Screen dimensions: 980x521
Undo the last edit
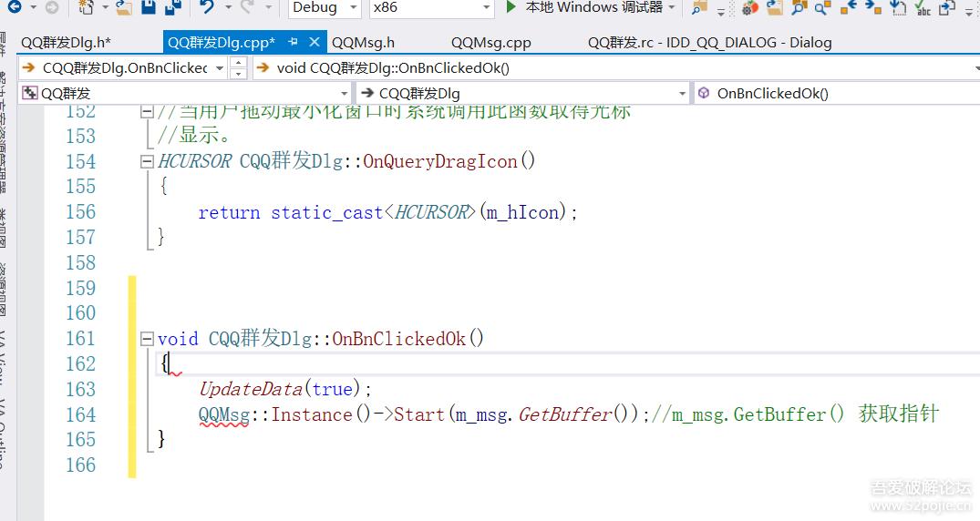[x=207, y=7]
